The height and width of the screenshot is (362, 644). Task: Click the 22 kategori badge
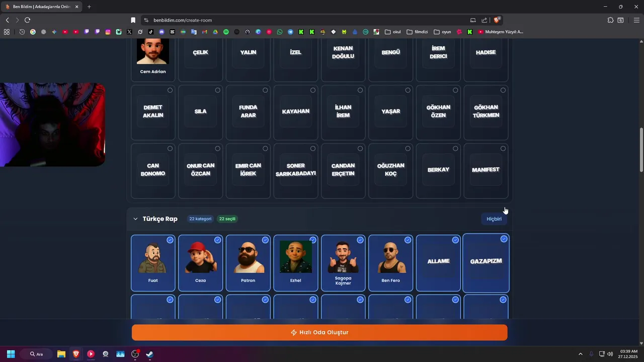(200, 219)
